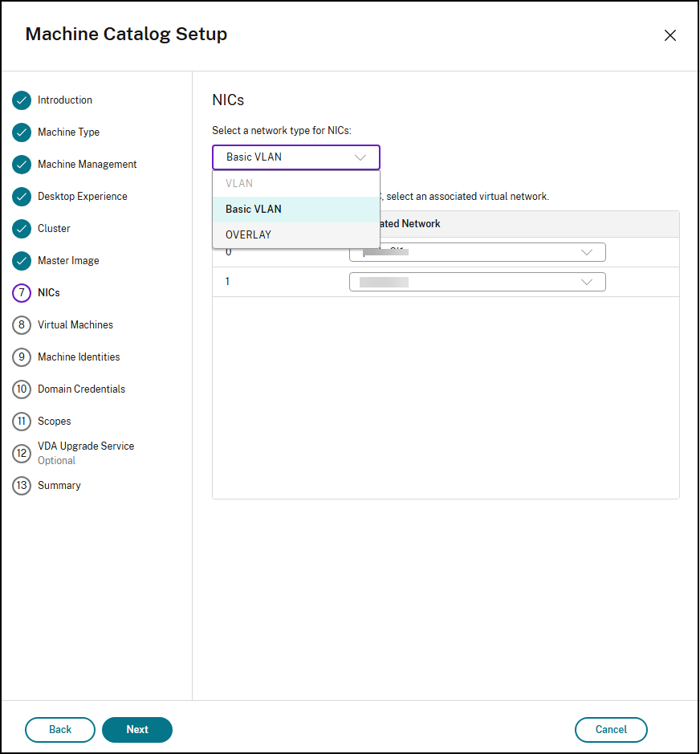
Task: Go to the Virtual Machines step
Action: pos(22,325)
